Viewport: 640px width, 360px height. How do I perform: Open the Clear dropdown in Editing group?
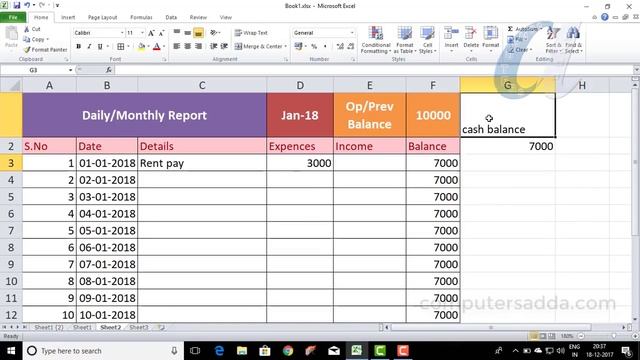(x=520, y=49)
